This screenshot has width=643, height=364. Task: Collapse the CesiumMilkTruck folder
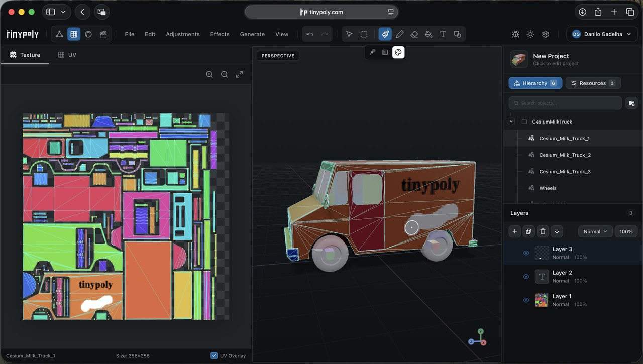coord(511,122)
